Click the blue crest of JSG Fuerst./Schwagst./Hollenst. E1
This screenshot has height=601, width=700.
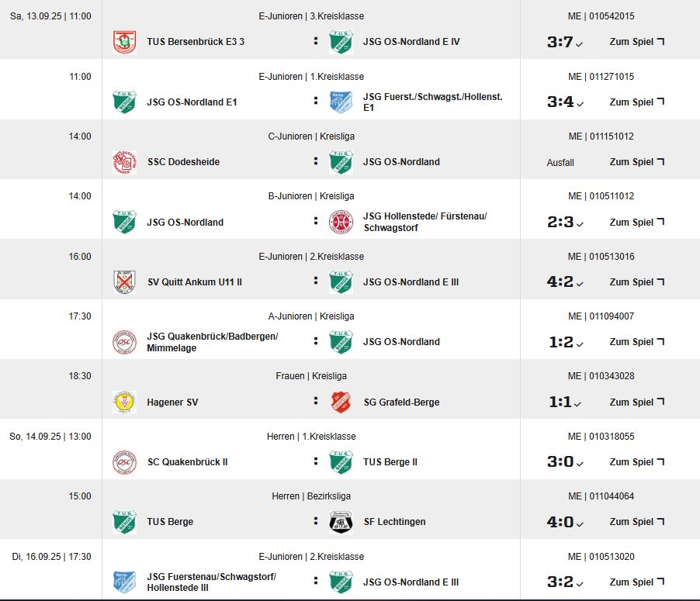pos(341,102)
